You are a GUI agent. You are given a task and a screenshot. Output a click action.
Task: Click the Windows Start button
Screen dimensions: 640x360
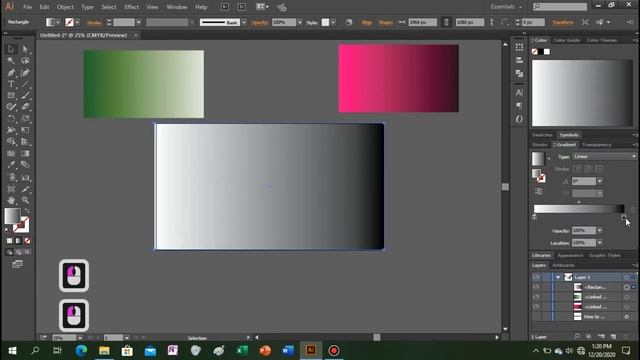(12, 350)
